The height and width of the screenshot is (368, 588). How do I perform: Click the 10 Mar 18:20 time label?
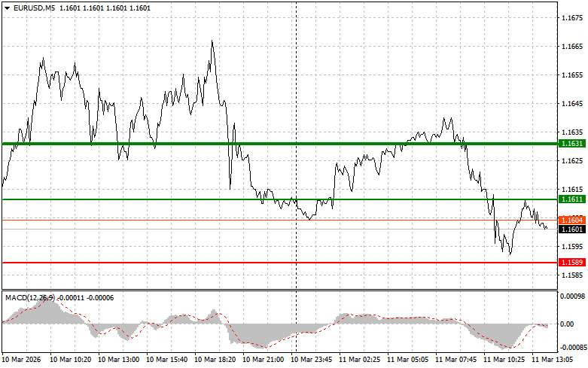(215, 360)
